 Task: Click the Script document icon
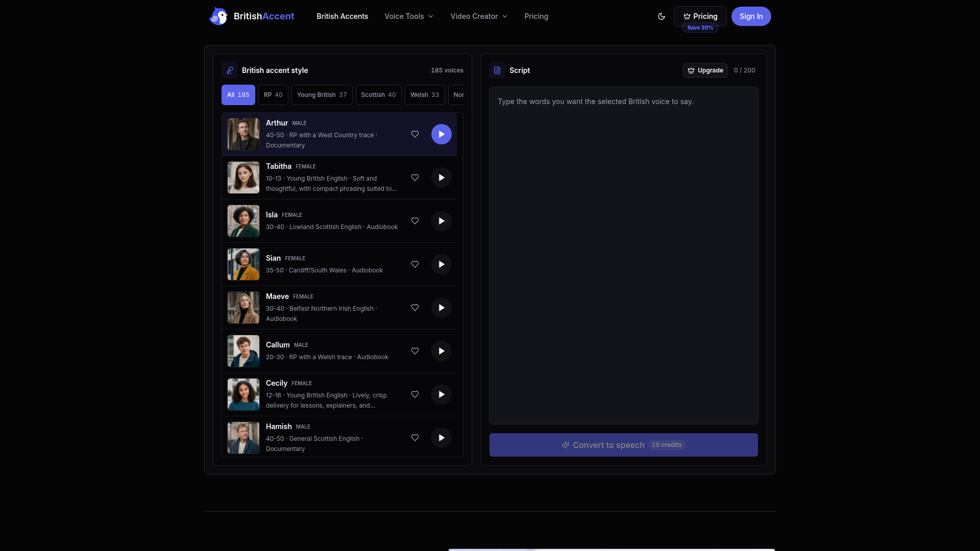point(497,70)
